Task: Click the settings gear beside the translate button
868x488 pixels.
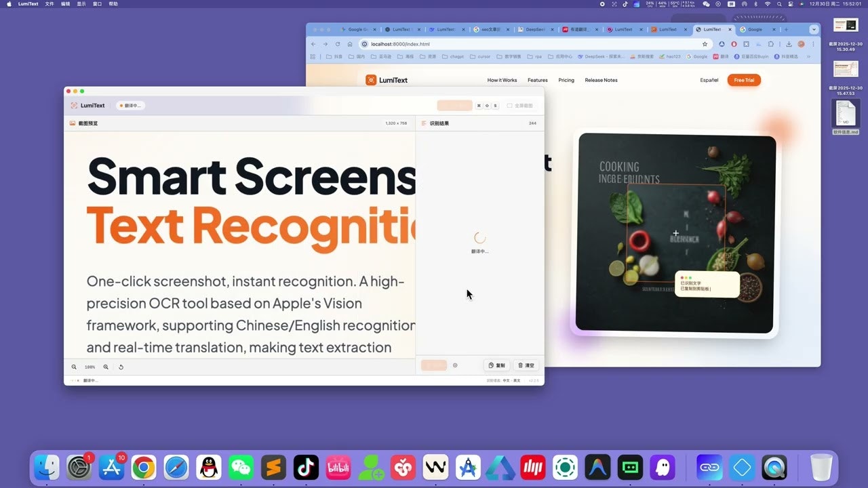Action: click(455, 365)
